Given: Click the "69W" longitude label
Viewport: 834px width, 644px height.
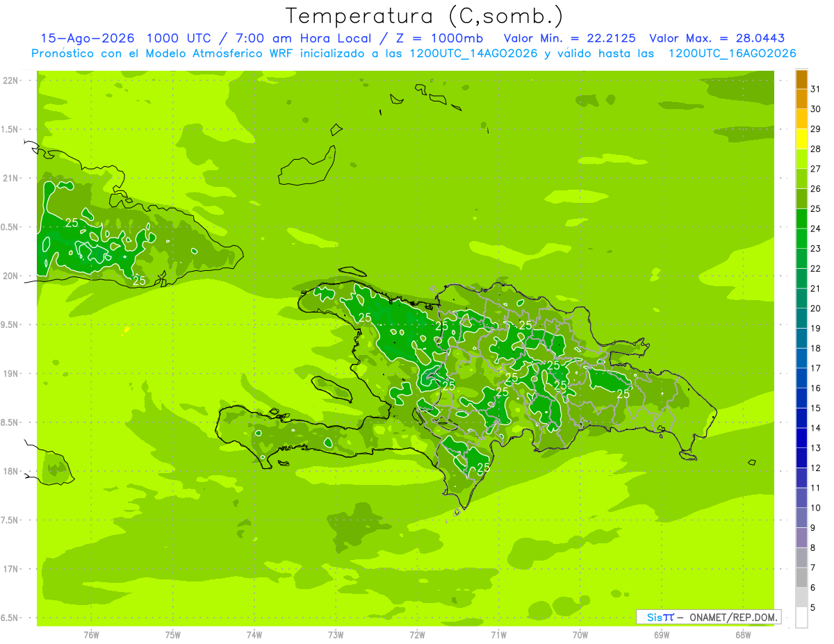Looking at the screenshot, I should tap(662, 634).
